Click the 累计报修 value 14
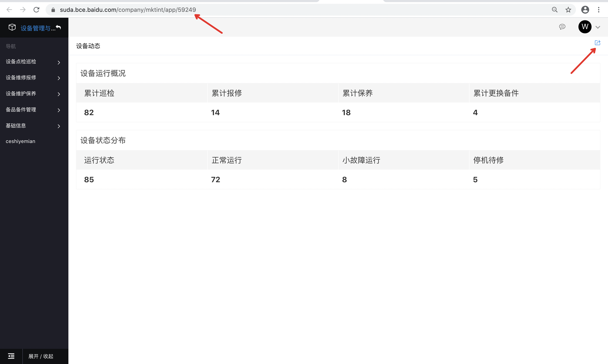Viewport: 608px width, 364px height. coord(215,112)
